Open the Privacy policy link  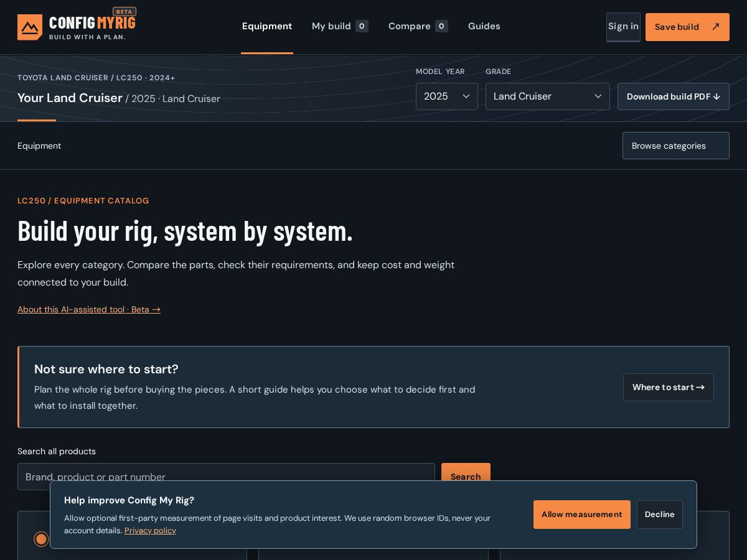point(150,531)
